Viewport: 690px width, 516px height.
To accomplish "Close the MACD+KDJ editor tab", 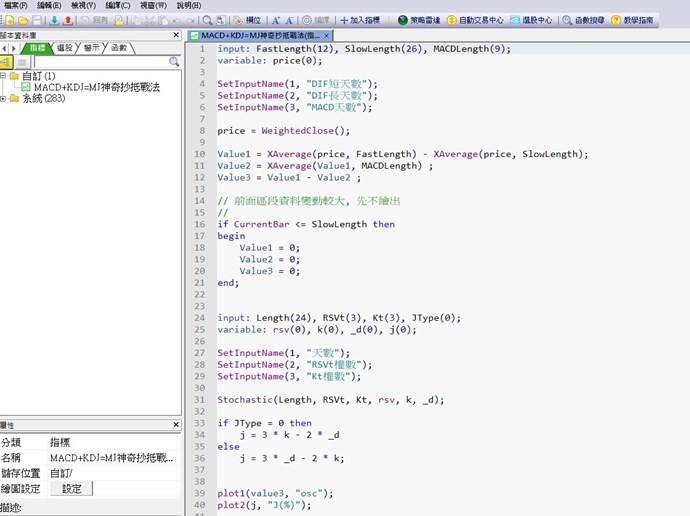I will pyautogui.click(x=327, y=36).
